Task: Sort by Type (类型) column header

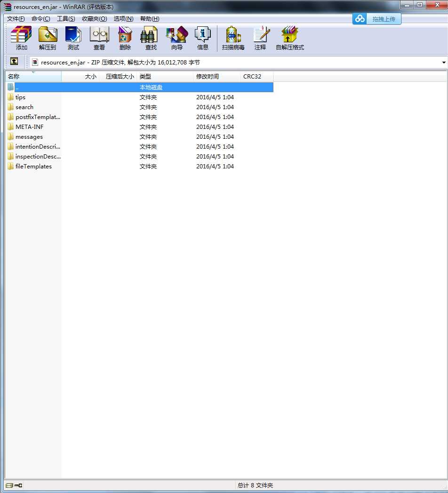Action: click(x=165, y=76)
